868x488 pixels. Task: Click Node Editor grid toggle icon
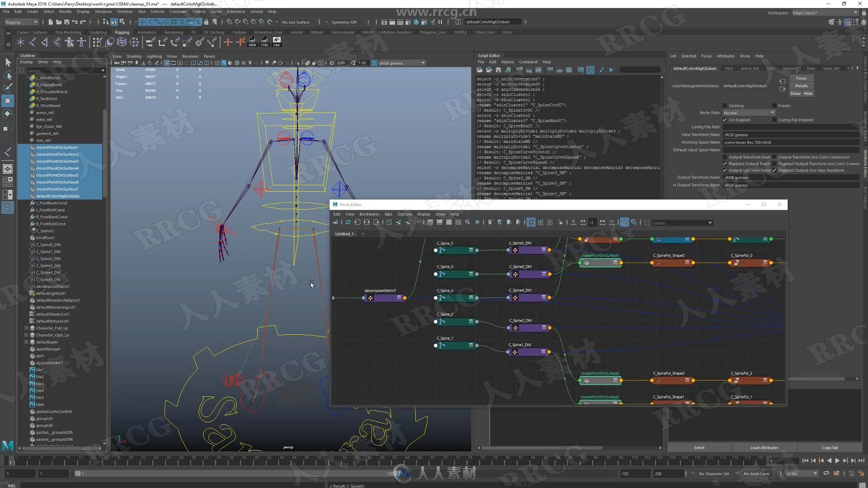(624, 222)
